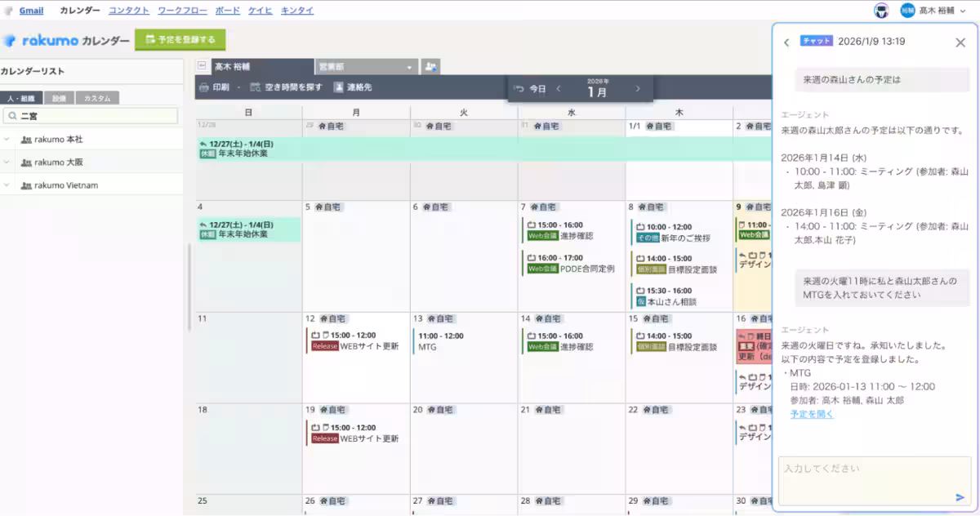Open the 営業部 group dropdown
Screen dimensions: 980x516
(x=367, y=67)
